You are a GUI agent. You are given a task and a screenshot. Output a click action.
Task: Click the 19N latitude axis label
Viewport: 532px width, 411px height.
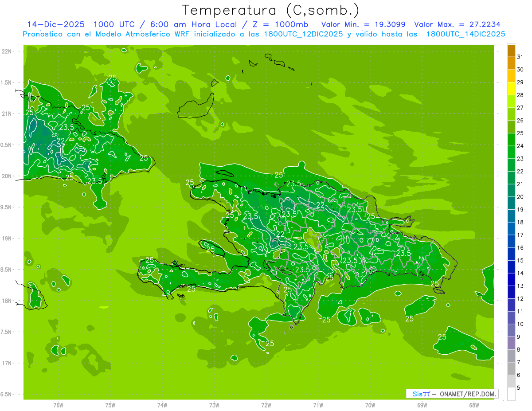coord(8,239)
